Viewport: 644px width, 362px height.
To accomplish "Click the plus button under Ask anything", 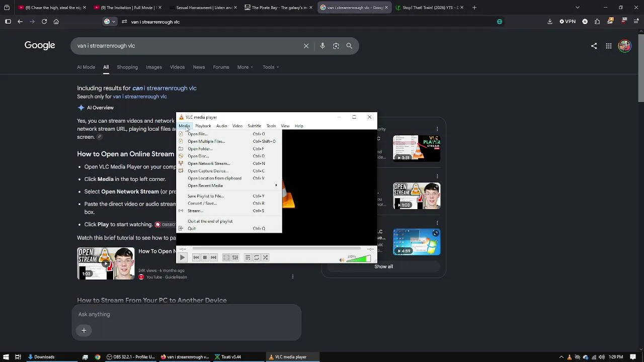I will click(x=84, y=330).
